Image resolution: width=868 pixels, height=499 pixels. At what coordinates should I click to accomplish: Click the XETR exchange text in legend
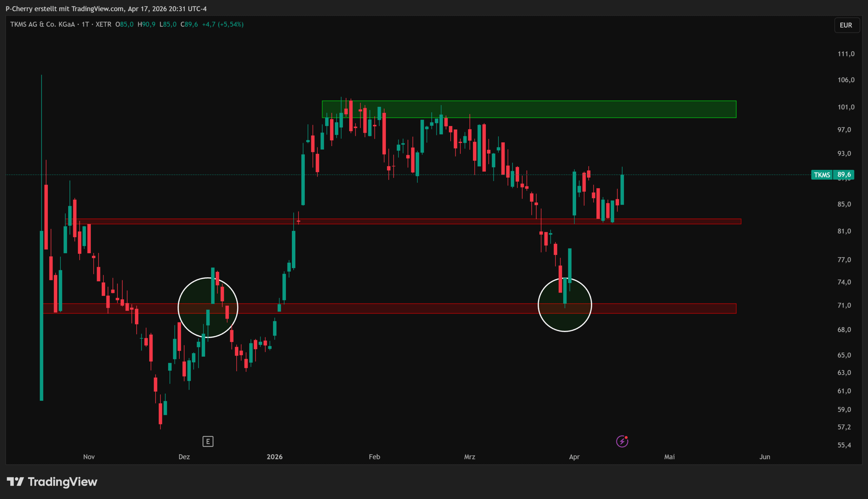[x=103, y=24]
